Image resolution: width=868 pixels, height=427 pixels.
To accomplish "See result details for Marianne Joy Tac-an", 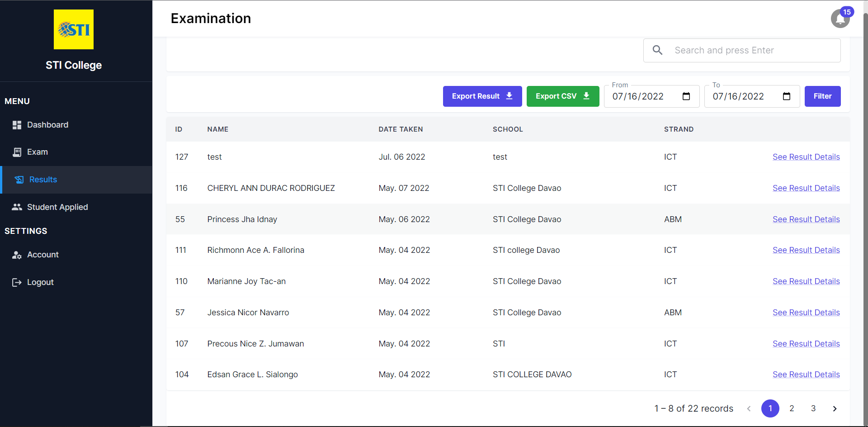I will click(x=806, y=281).
